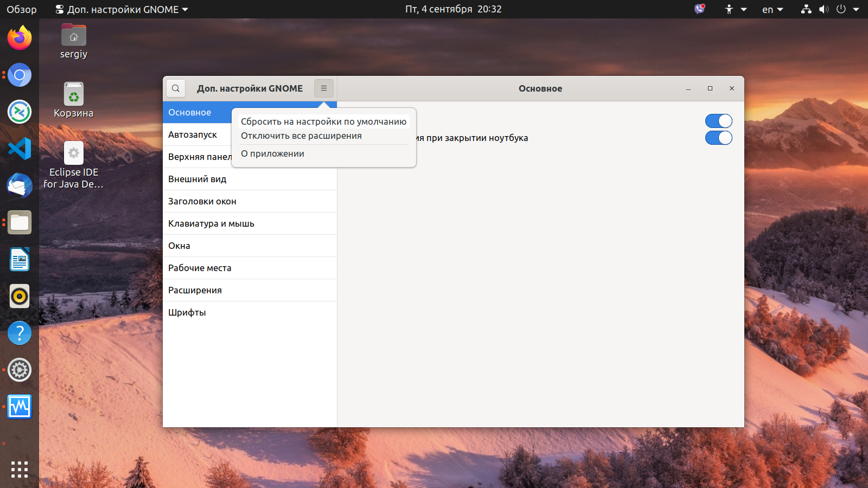The height and width of the screenshot is (488, 868).
Task: Toggle the hamburger menu button
Action: pyautogui.click(x=324, y=88)
